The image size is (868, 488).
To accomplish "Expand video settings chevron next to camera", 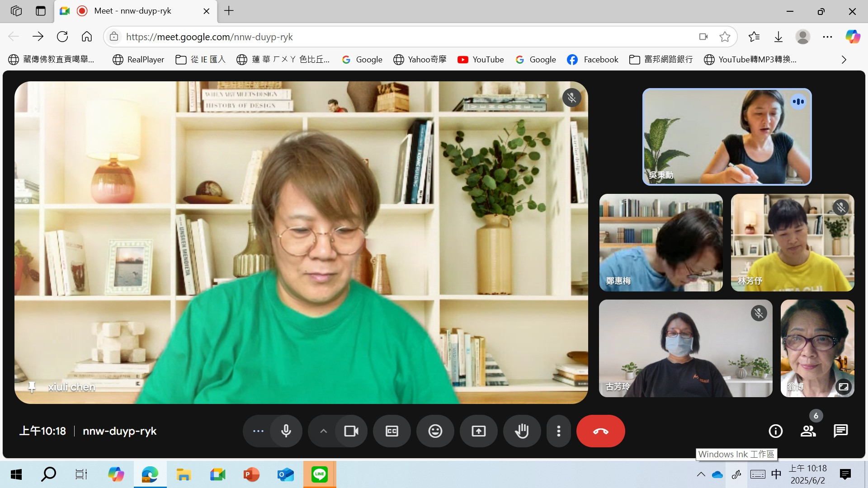I will (323, 431).
